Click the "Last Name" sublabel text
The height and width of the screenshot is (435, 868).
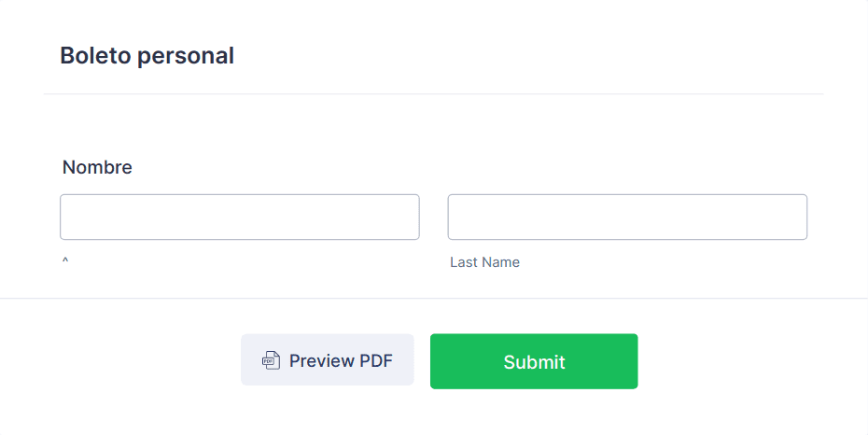coord(484,262)
